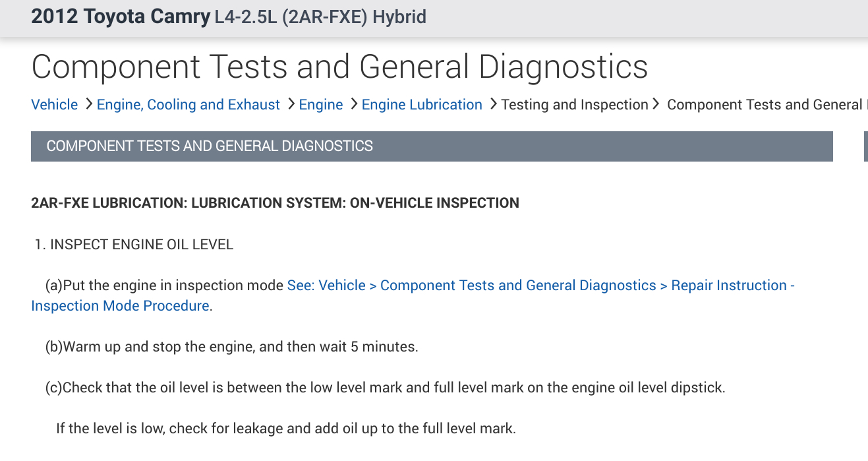The image size is (868, 461).
Task: Click chevron between Engine and Engine Lubrication
Action: click(x=354, y=104)
